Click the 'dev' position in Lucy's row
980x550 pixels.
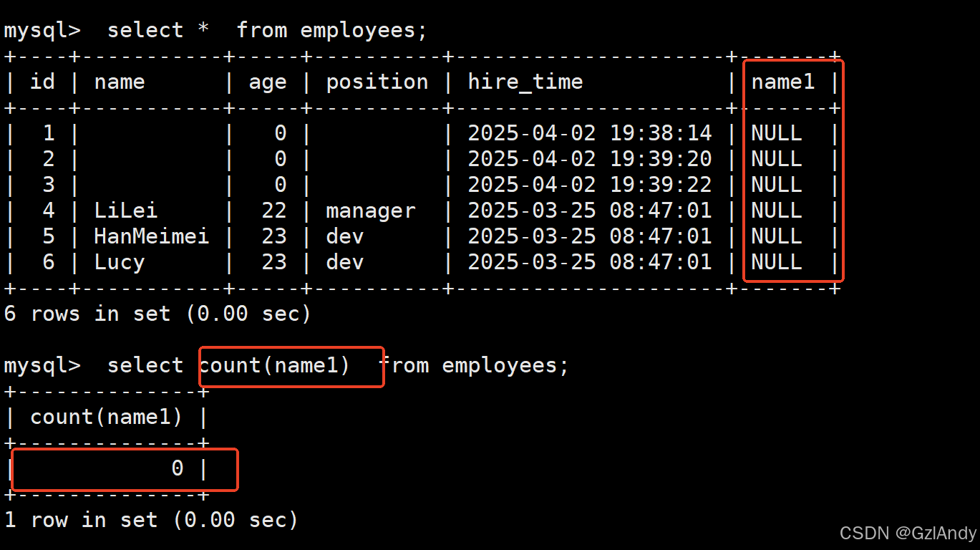tap(345, 262)
